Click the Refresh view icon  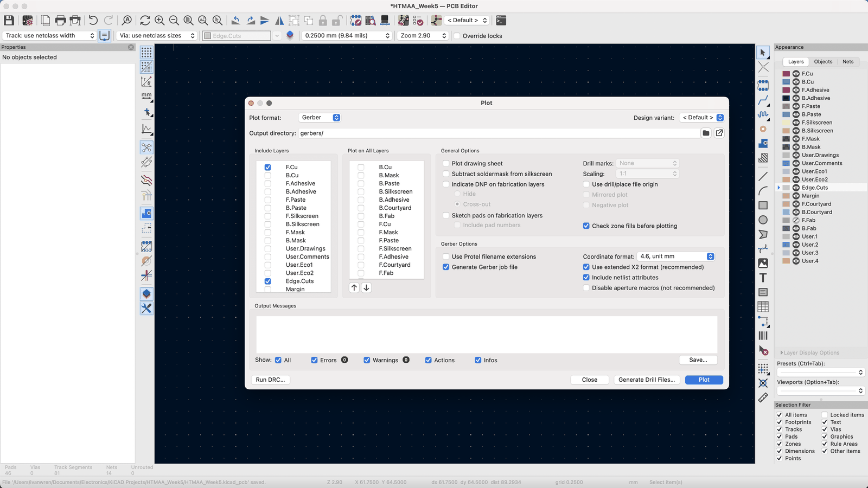point(145,21)
